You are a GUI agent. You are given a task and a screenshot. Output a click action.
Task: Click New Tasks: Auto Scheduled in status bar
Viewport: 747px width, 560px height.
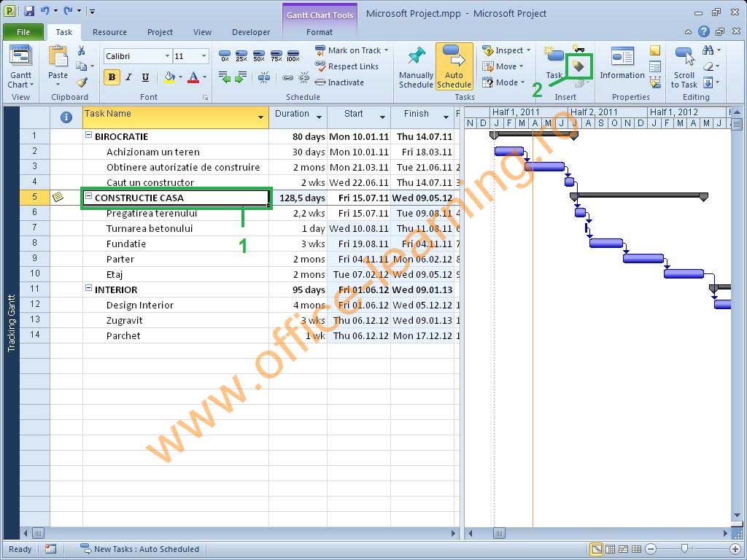click(x=139, y=549)
